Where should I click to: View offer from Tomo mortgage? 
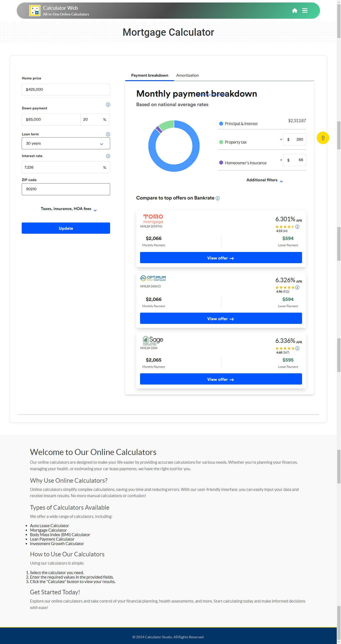(x=221, y=257)
